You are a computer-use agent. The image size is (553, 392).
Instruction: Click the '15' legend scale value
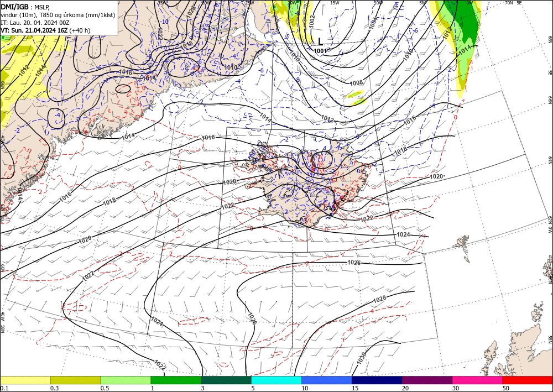[x=355, y=388]
